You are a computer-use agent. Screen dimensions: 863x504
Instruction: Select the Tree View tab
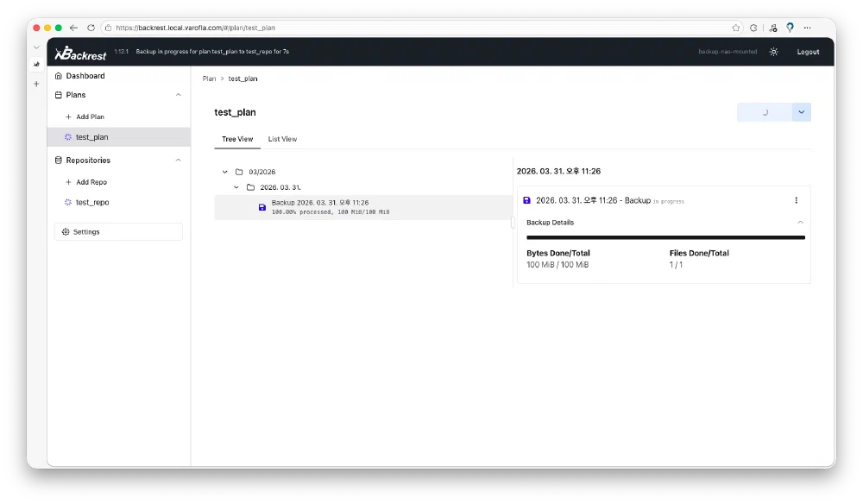[x=237, y=139]
